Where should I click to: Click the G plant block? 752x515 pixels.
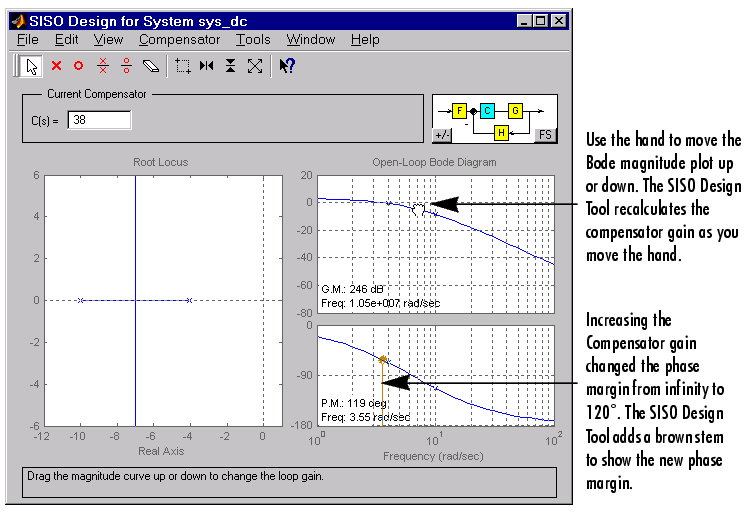(515, 111)
